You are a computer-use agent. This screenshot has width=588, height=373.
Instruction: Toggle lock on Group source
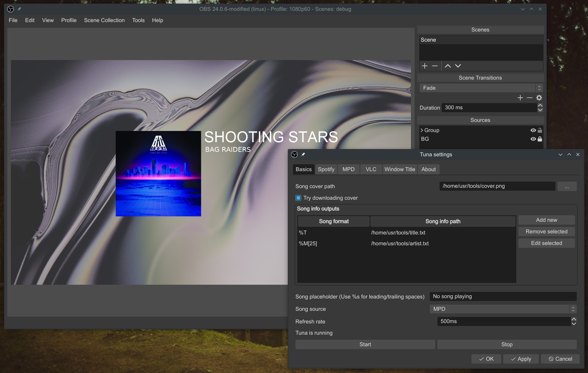540,130
